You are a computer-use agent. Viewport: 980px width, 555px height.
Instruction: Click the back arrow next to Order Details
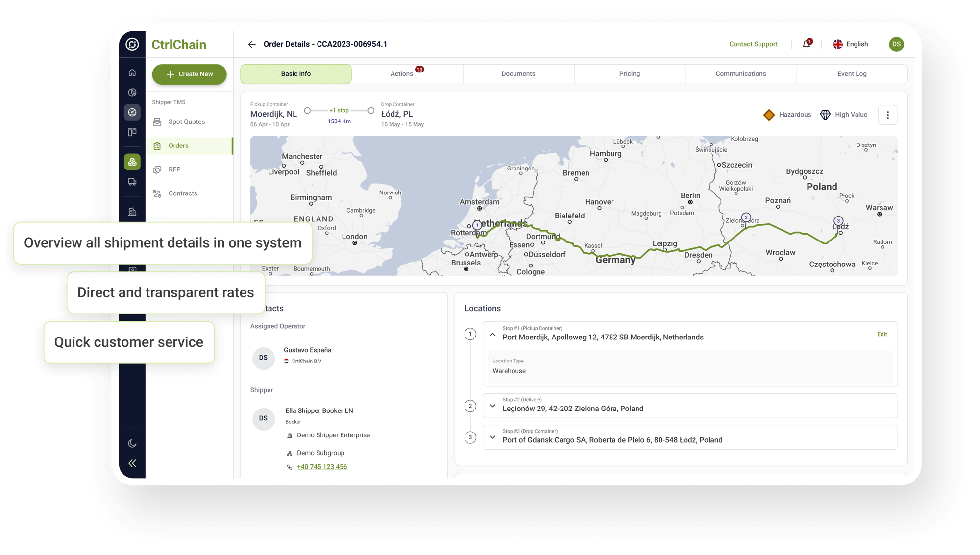click(252, 44)
